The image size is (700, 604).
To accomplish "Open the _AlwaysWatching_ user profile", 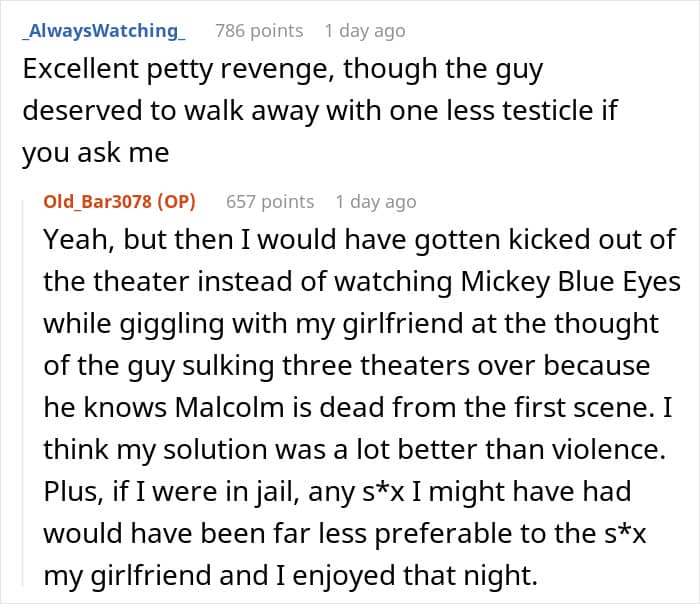I will tap(103, 31).
